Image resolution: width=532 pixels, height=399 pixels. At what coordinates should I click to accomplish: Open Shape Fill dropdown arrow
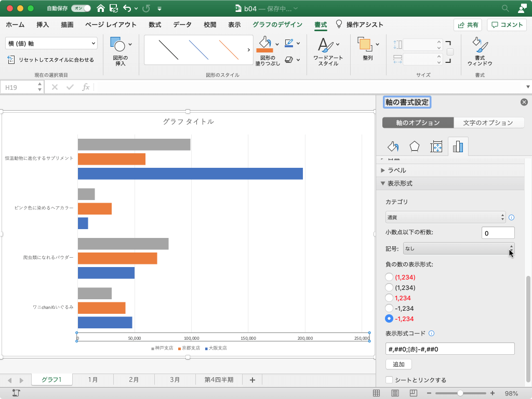pos(277,44)
